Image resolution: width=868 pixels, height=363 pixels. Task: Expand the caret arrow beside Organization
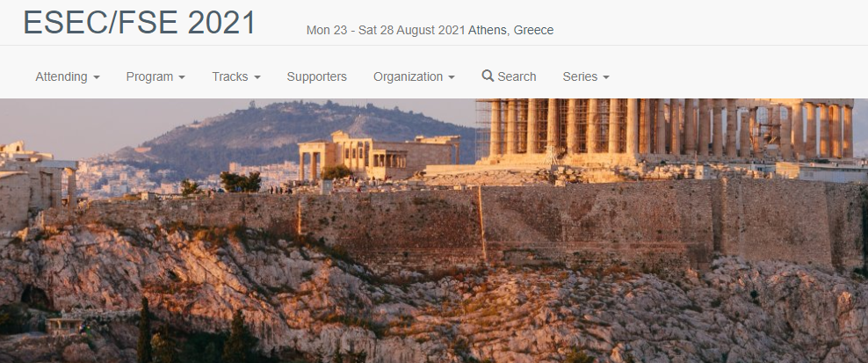click(x=452, y=77)
